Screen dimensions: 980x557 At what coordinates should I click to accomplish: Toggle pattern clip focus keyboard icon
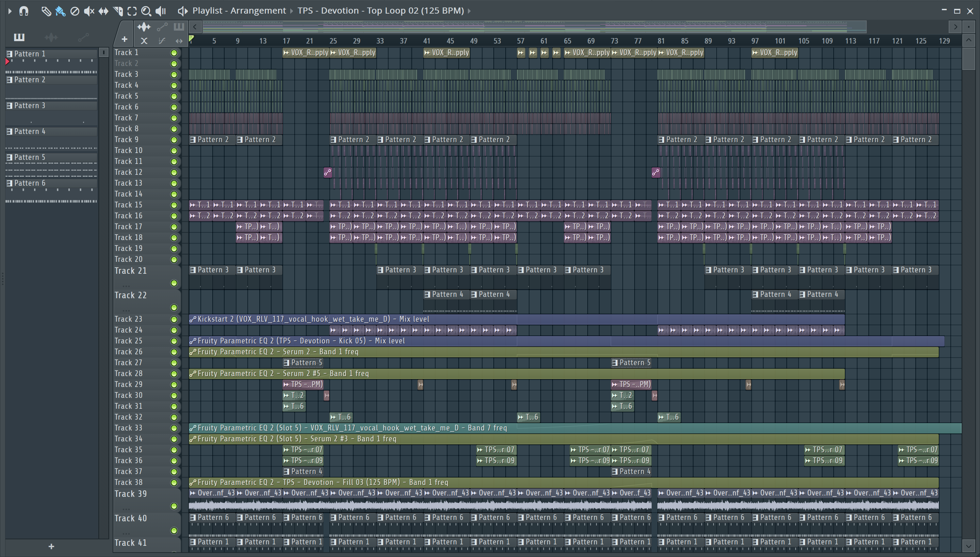tap(179, 27)
